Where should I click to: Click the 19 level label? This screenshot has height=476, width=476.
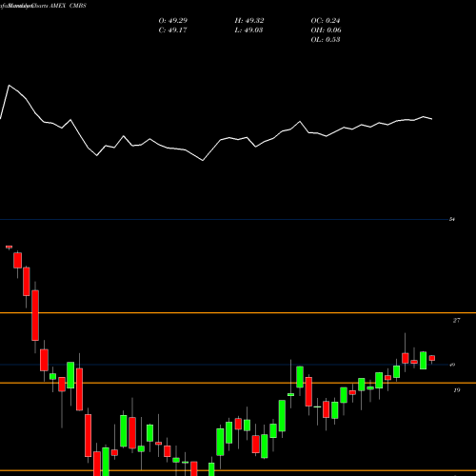(456, 390)
